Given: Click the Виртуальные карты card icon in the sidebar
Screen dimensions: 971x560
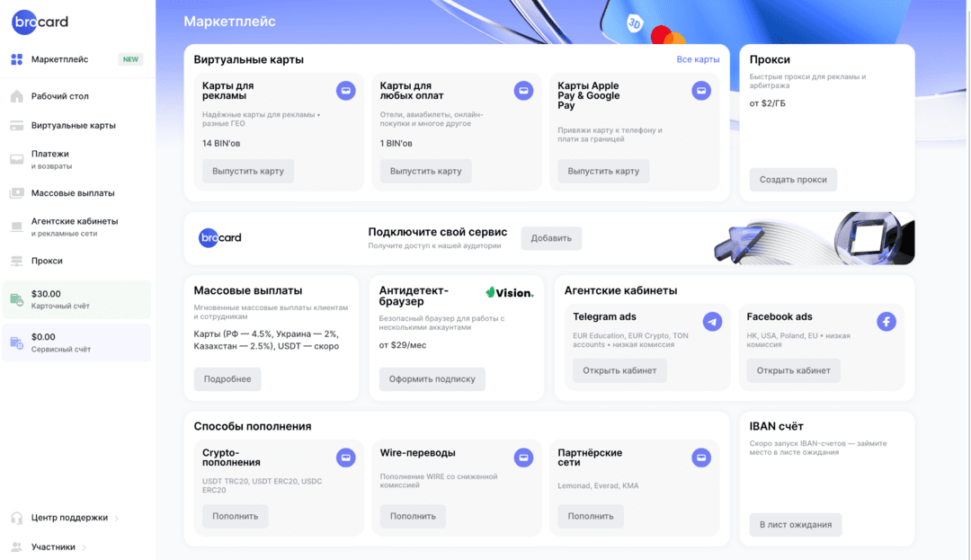Looking at the screenshot, I should pos(17,126).
